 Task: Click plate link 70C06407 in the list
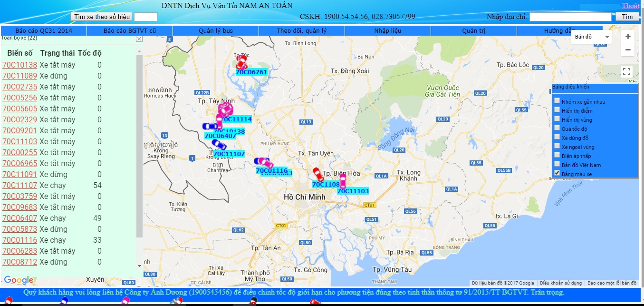(x=19, y=218)
